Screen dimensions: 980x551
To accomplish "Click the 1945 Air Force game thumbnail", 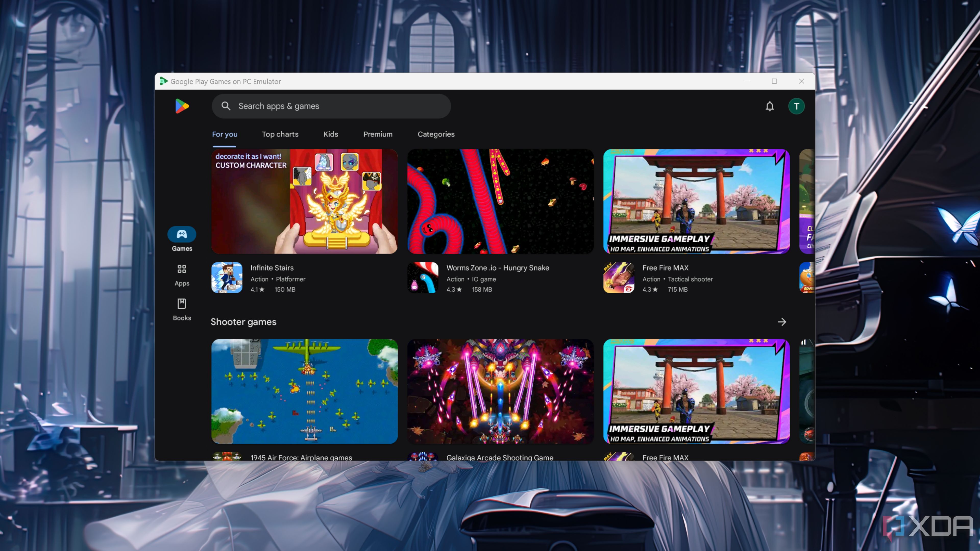I will click(304, 391).
